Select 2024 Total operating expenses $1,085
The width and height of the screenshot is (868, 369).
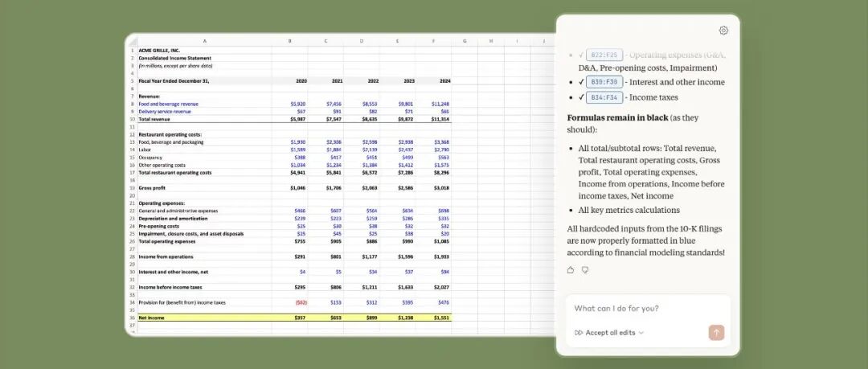[433, 241]
